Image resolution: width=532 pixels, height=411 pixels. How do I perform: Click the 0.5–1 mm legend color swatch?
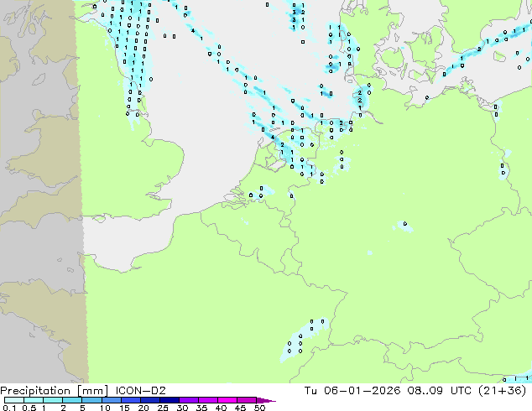[34, 400]
